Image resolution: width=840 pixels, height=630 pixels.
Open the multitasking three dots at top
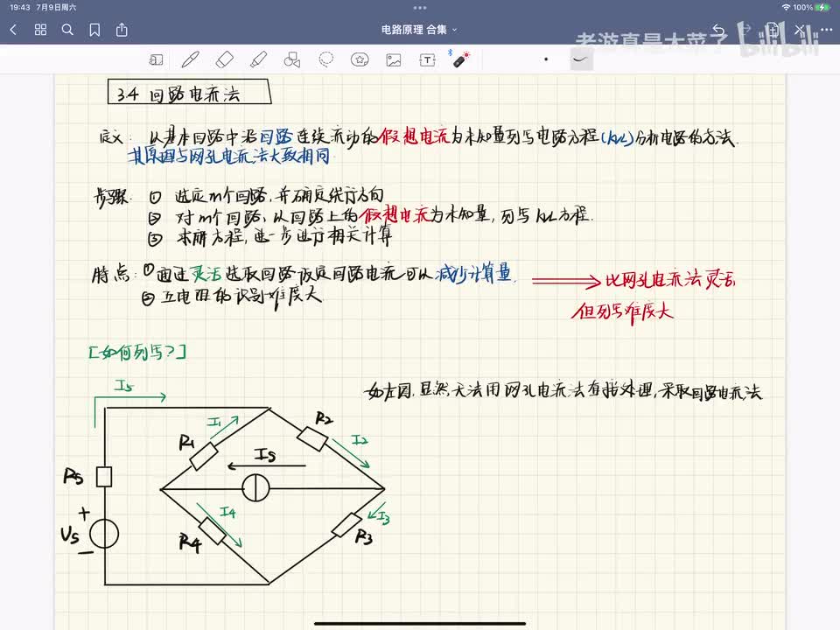pos(420,8)
